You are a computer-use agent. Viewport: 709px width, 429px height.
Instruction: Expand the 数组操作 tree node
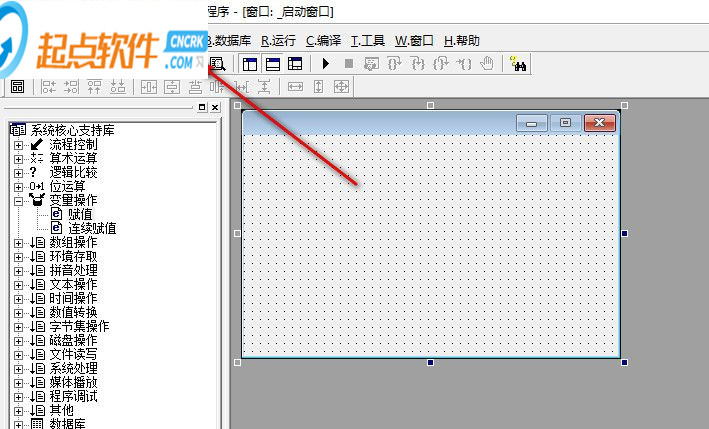18,243
